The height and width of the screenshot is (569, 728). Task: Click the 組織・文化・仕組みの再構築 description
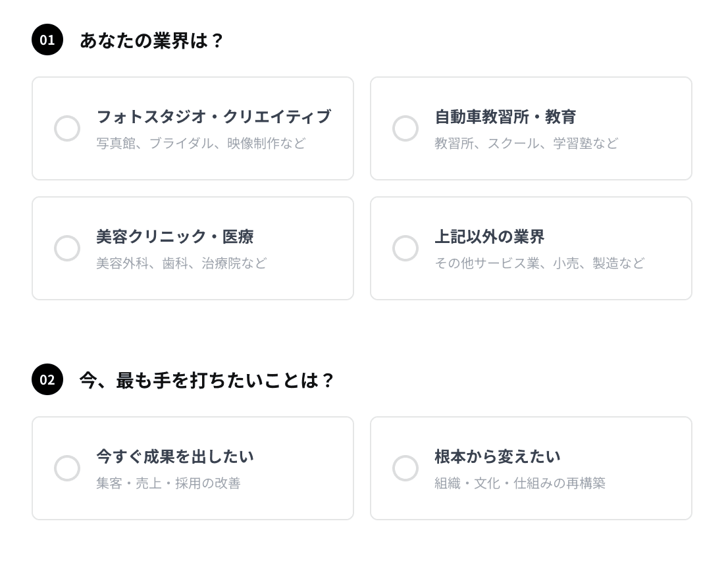pyautogui.click(x=519, y=483)
